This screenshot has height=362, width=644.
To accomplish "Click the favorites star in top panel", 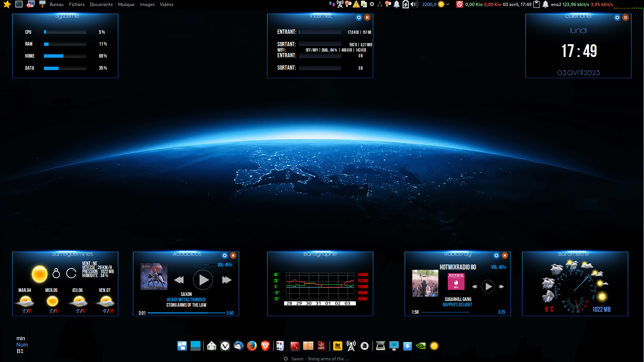I will pos(7,4).
